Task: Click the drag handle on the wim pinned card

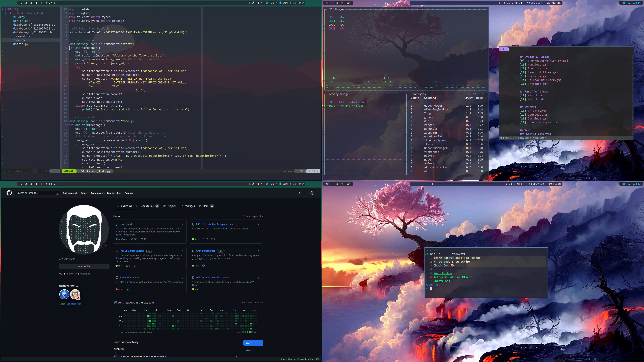Action: coord(182,224)
